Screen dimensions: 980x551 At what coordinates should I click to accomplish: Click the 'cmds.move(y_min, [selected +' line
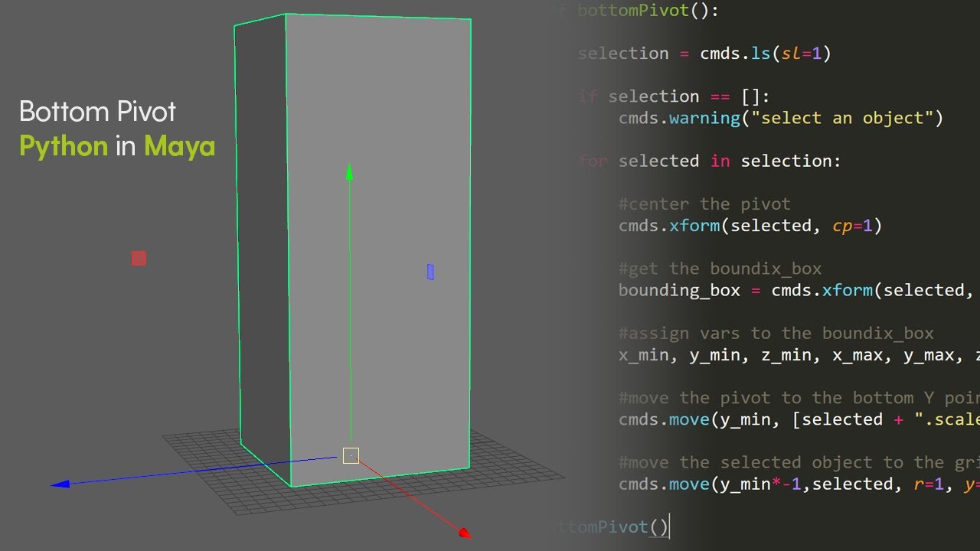point(799,419)
